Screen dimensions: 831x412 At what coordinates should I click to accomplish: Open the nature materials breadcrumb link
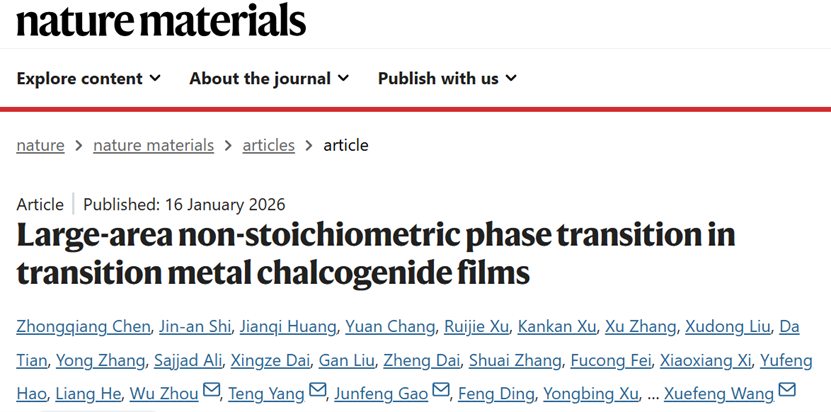click(x=153, y=145)
